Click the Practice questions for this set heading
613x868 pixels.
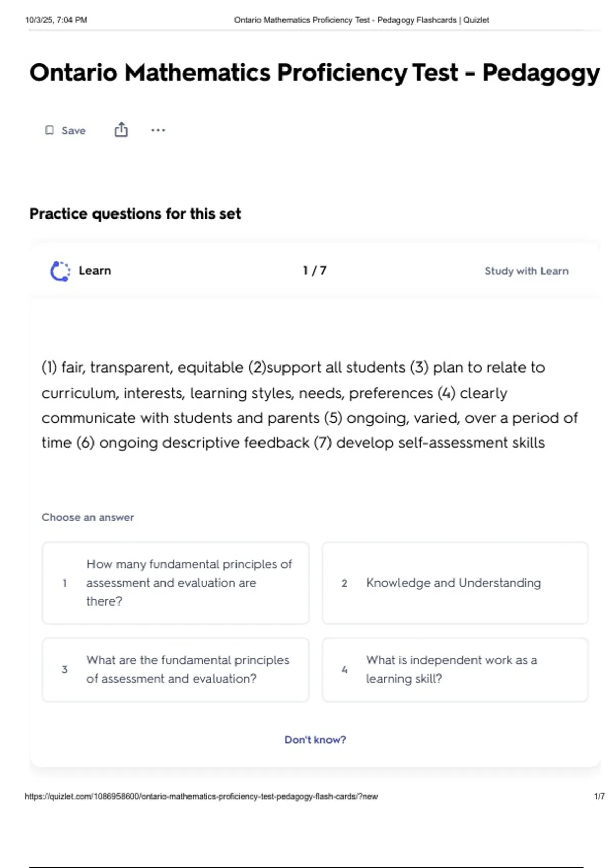[x=135, y=213]
